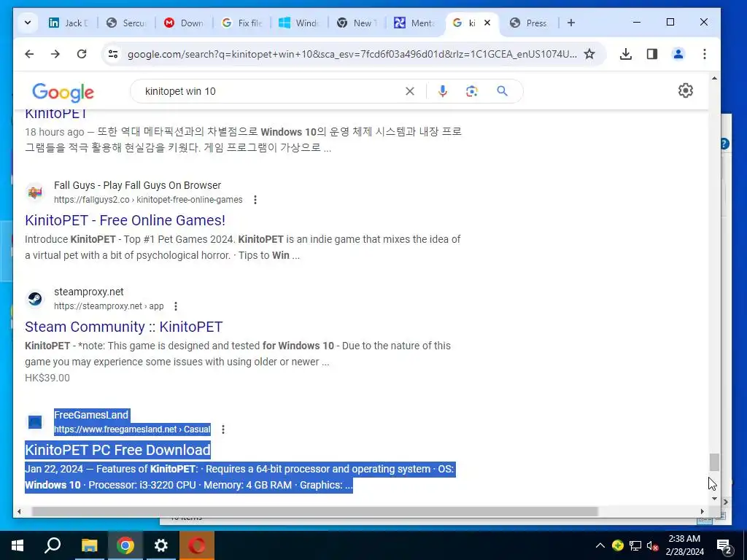Click steamproxy.net Steam favicon
The width and height of the screenshot is (747, 560).
tap(35, 298)
